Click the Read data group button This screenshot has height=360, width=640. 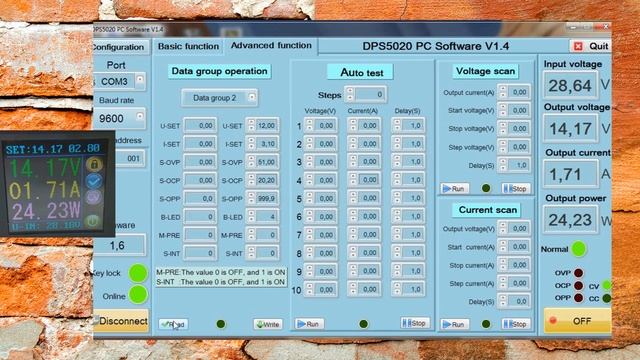pos(173,324)
